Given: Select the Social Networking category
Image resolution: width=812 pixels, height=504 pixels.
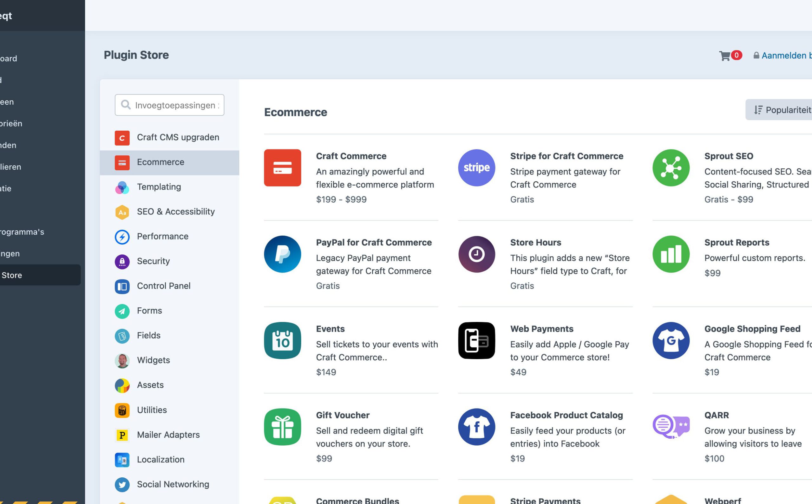Looking at the screenshot, I should point(169,485).
